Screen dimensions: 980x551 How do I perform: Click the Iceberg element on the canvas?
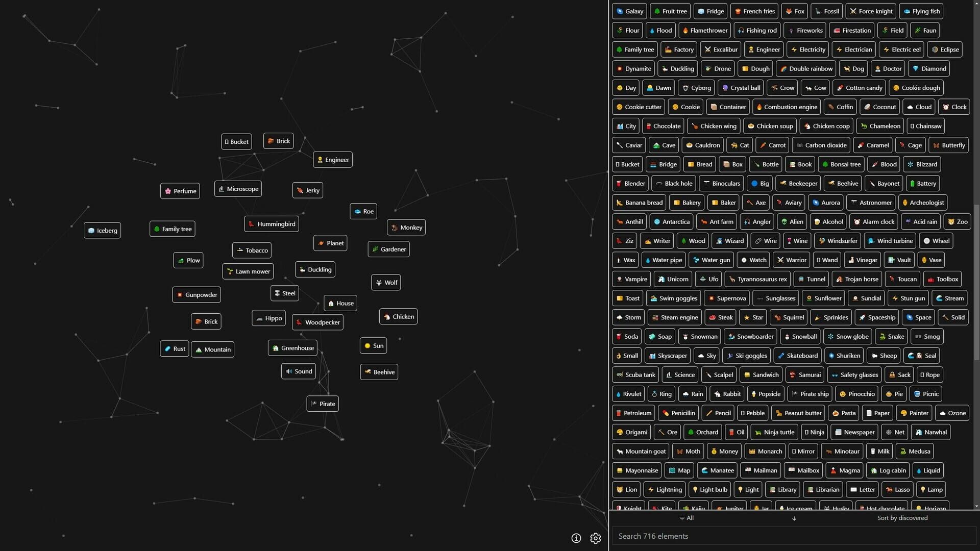(x=102, y=231)
